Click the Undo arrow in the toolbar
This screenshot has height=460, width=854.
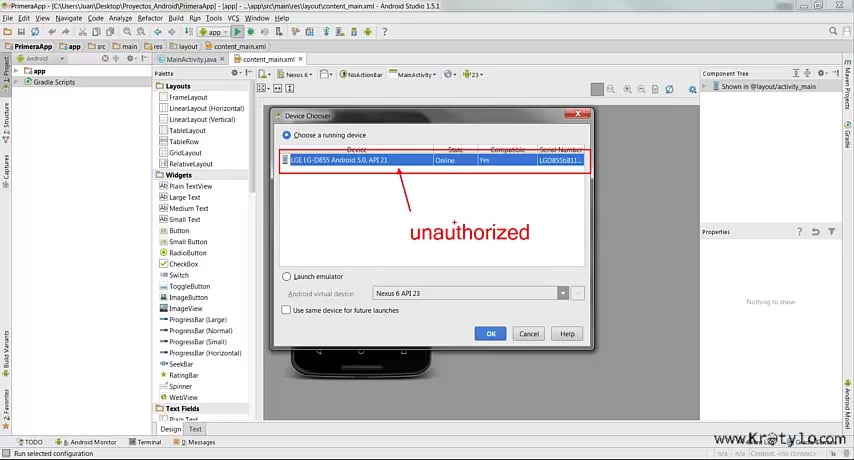point(52,32)
